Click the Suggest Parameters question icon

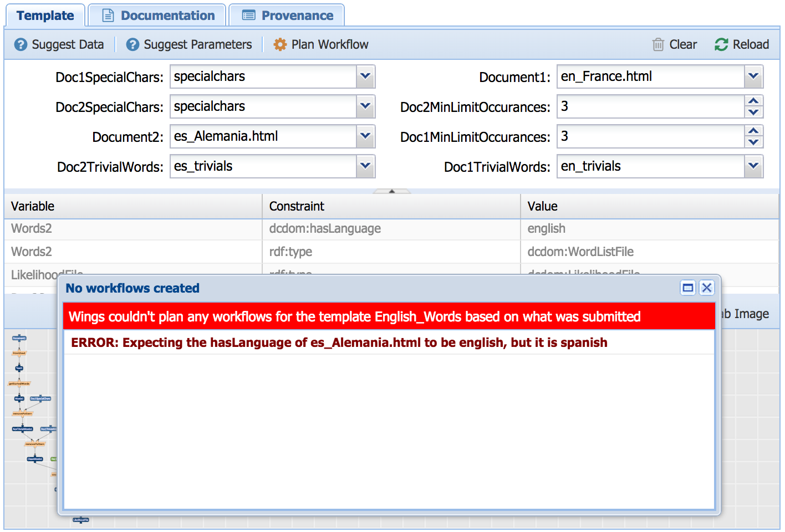pyautogui.click(x=132, y=44)
